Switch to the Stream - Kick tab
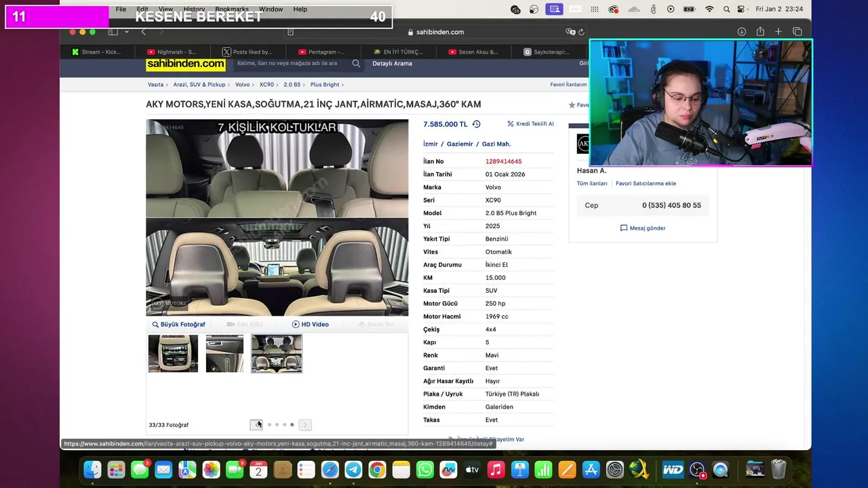The height and width of the screenshot is (488, 868). pyautogui.click(x=96, y=52)
